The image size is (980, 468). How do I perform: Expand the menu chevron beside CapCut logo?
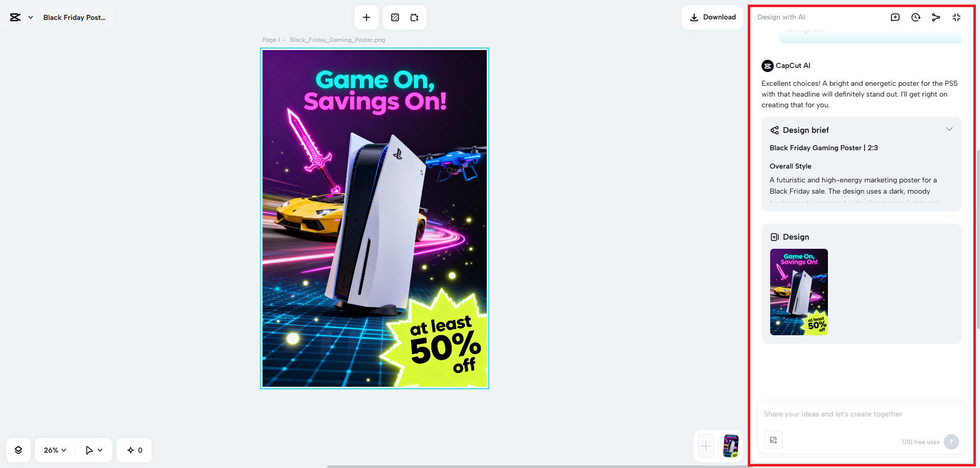coord(31,17)
